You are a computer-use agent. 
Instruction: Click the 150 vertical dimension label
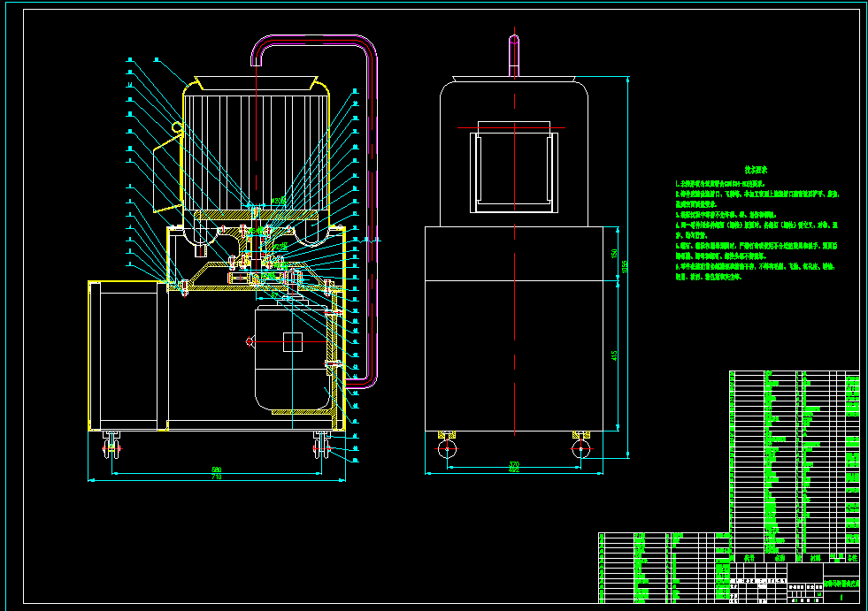(614, 253)
